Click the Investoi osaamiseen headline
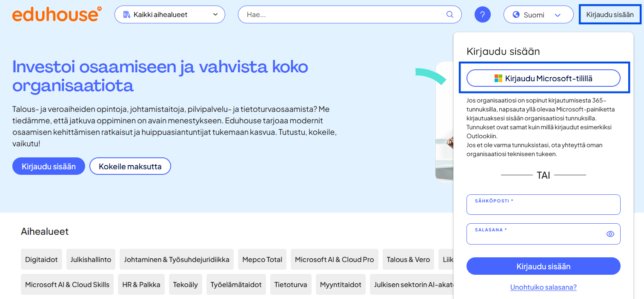 click(160, 76)
